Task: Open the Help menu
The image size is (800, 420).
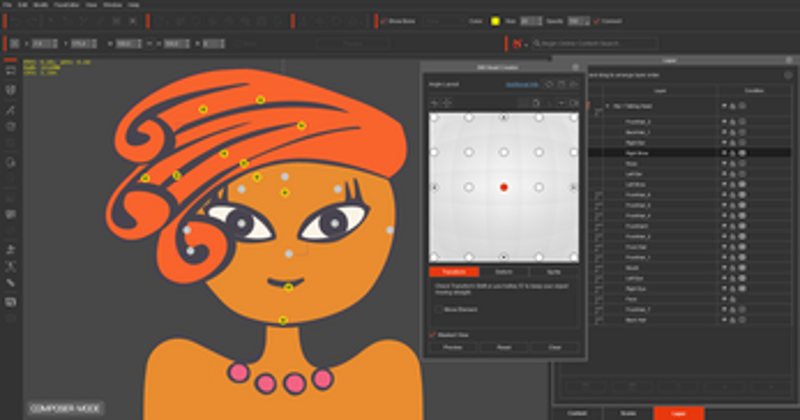Action: pos(133,5)
